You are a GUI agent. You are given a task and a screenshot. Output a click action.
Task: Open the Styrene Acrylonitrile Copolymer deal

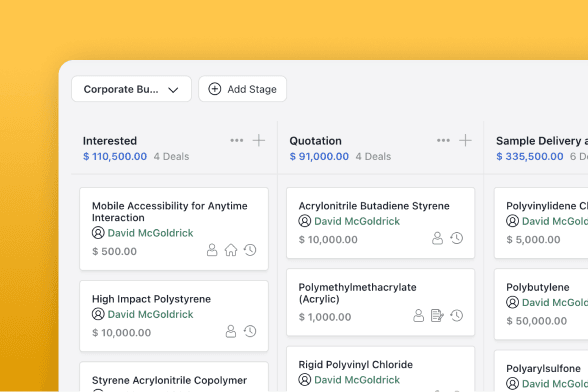coord(169,380)
